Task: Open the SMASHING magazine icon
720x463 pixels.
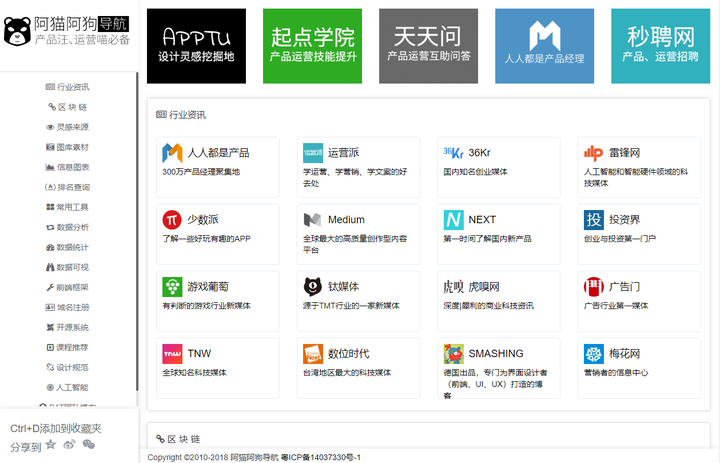Action: coord(453,354)
